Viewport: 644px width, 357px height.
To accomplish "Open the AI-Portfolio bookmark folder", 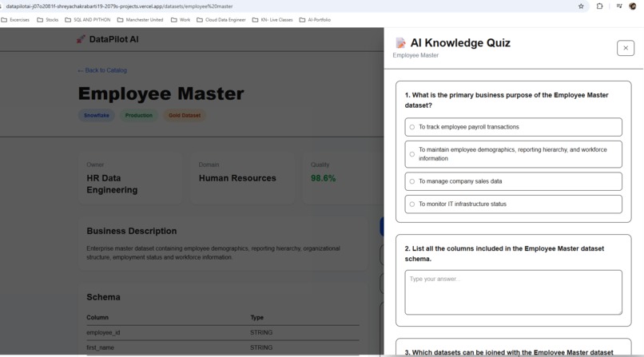I will pos(315,20).
